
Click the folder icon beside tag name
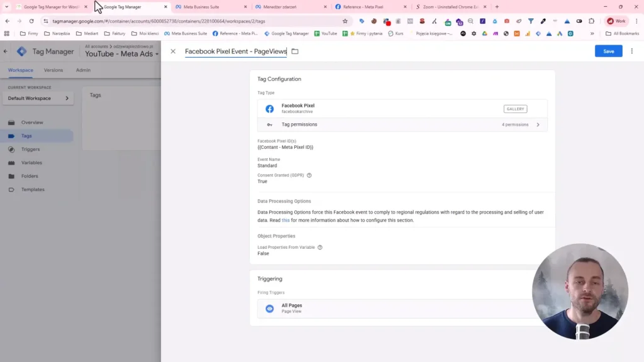(295, 52)
